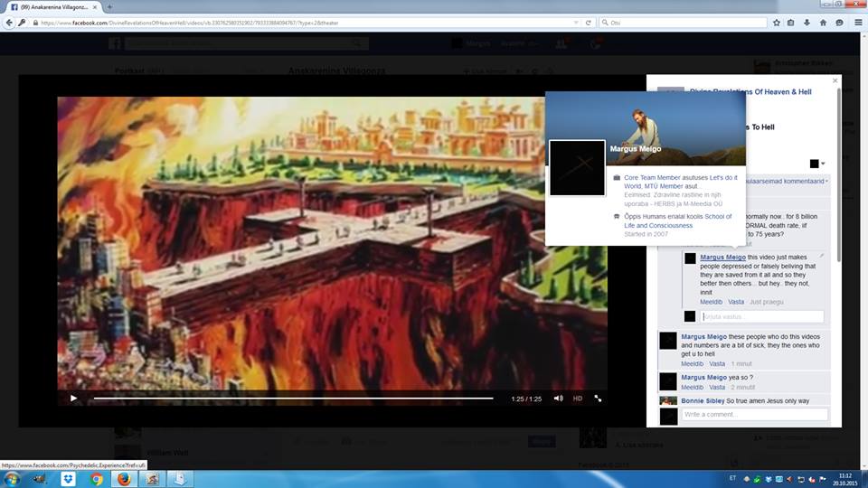Open a new browser tab
The height and width of the screenshot is (488, 868).
point(109,7)
